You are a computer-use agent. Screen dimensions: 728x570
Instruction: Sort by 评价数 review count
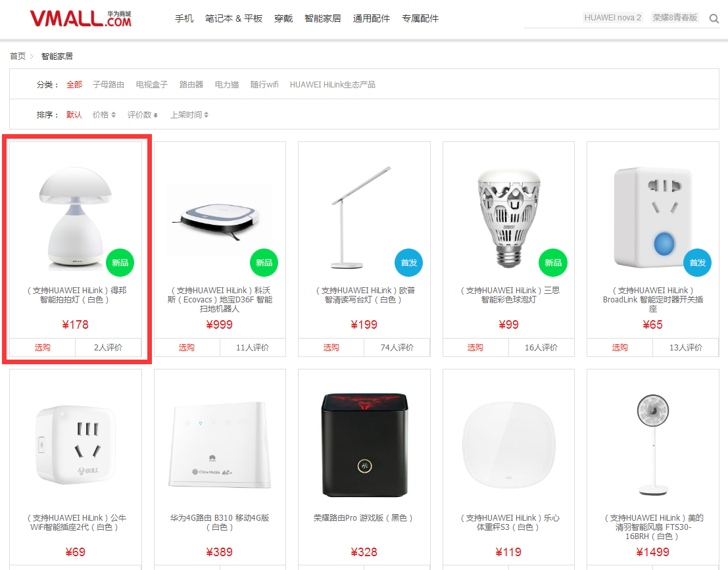[143, 114]
